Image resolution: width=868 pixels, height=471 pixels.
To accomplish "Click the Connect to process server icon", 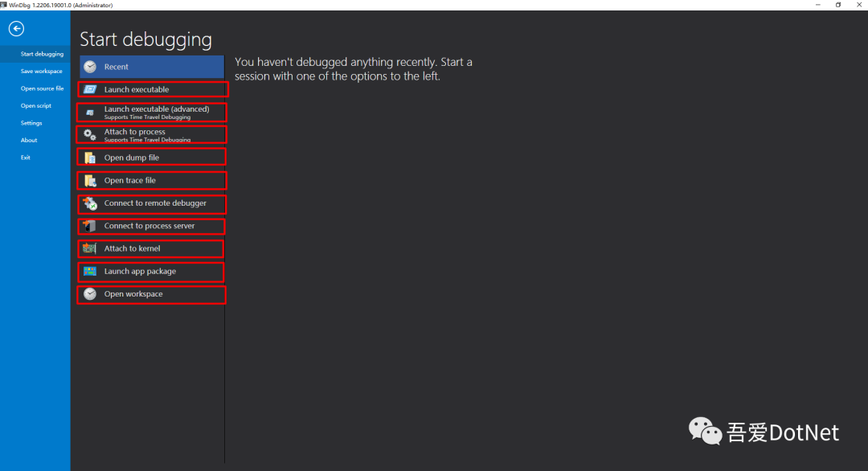I will [90, 226].
